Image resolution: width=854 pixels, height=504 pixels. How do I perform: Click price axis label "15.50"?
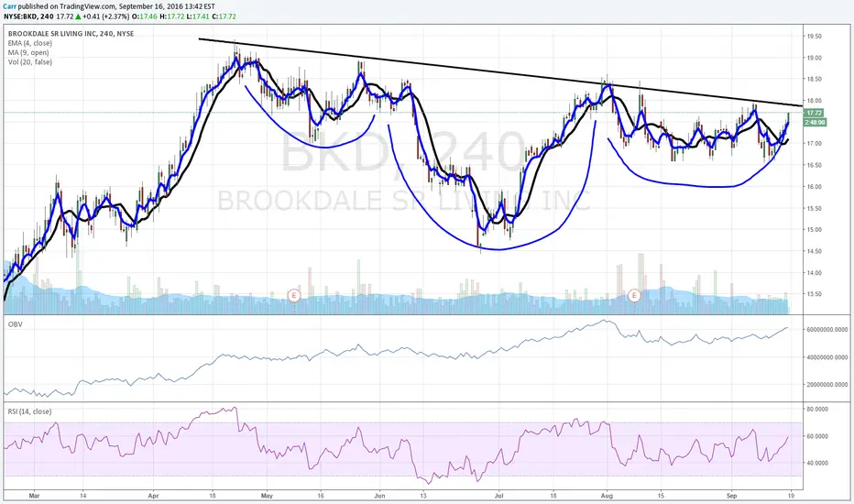(815, 209)
